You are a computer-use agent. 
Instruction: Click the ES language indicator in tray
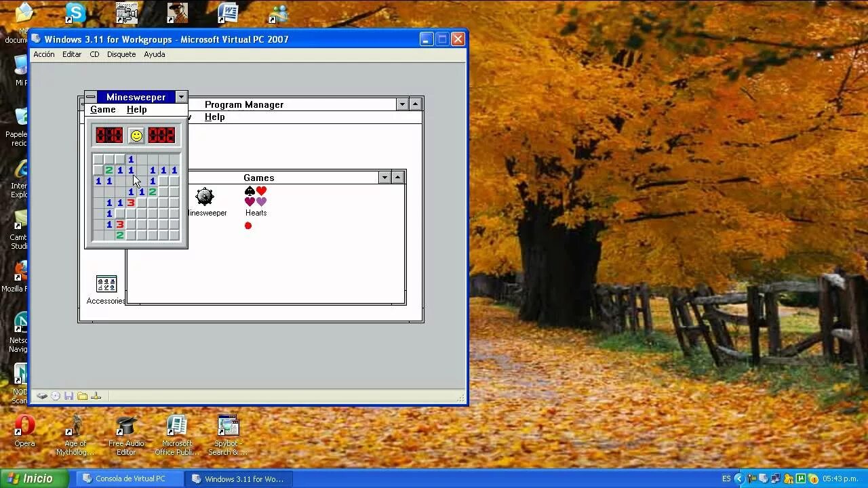click(x=726, y=479)
